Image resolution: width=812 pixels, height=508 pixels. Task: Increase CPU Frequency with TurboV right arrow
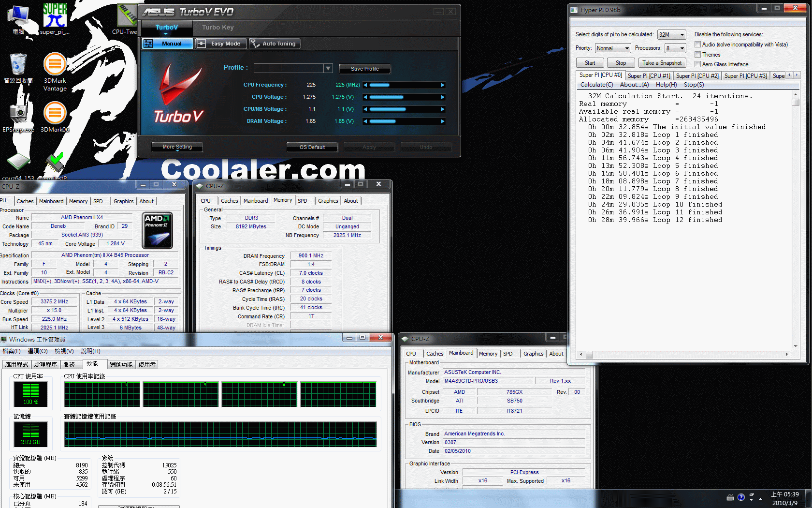443,85
